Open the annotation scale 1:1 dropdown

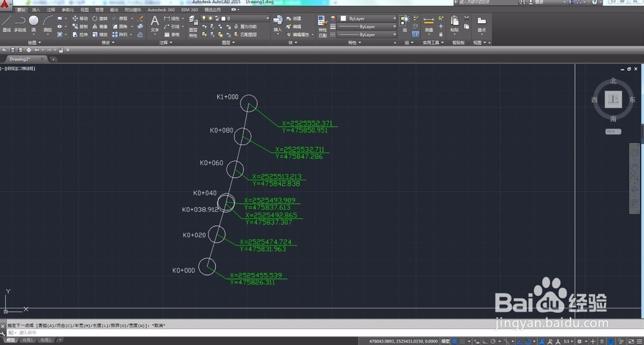569,341
